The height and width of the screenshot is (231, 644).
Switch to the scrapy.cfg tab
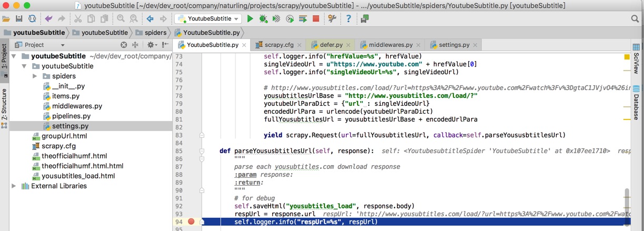279,45
